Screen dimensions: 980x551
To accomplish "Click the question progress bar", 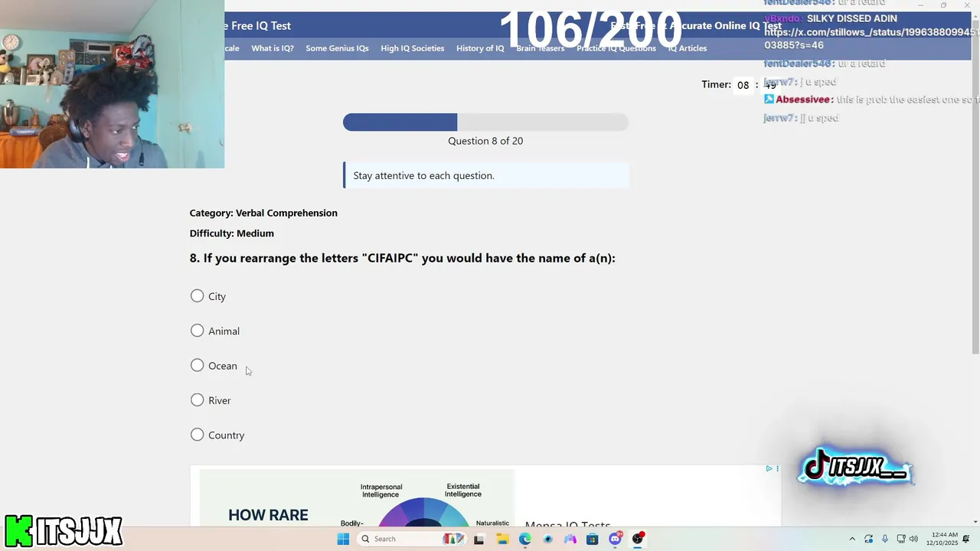I will 485,122.
